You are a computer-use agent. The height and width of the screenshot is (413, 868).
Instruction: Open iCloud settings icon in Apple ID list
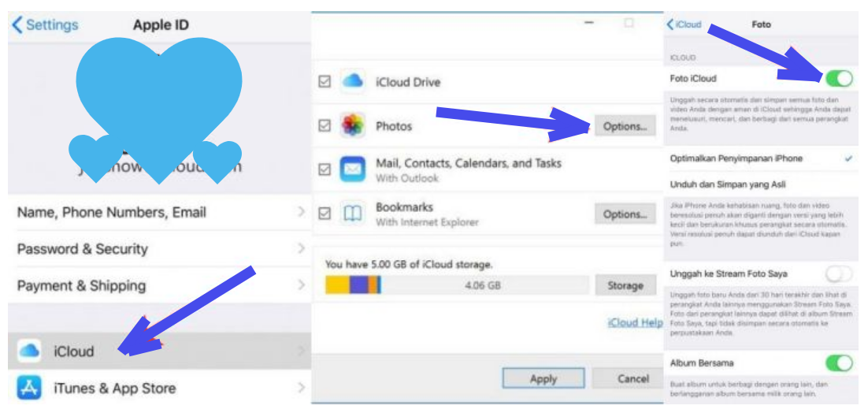pos(29,351)
